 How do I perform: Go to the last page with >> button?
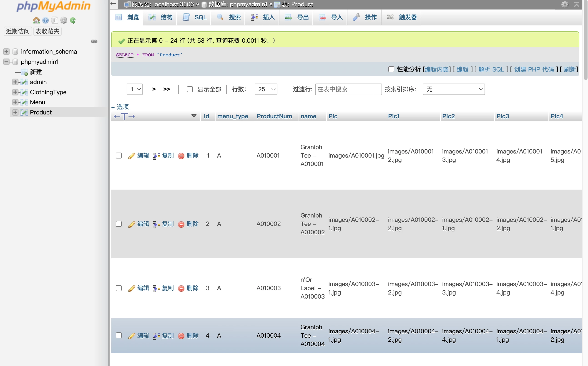pyautogui.click(x=167, y=89)
